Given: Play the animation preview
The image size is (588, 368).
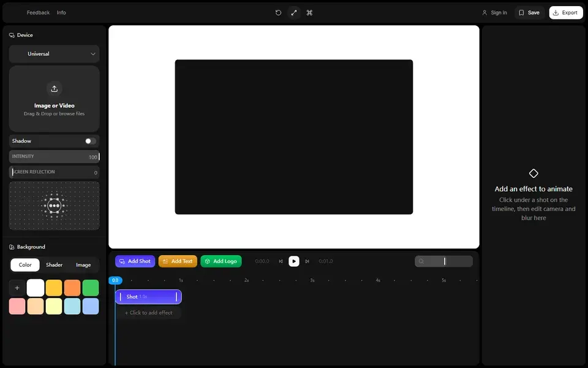Looking at the screenshot, I should (x=294, y=261).
